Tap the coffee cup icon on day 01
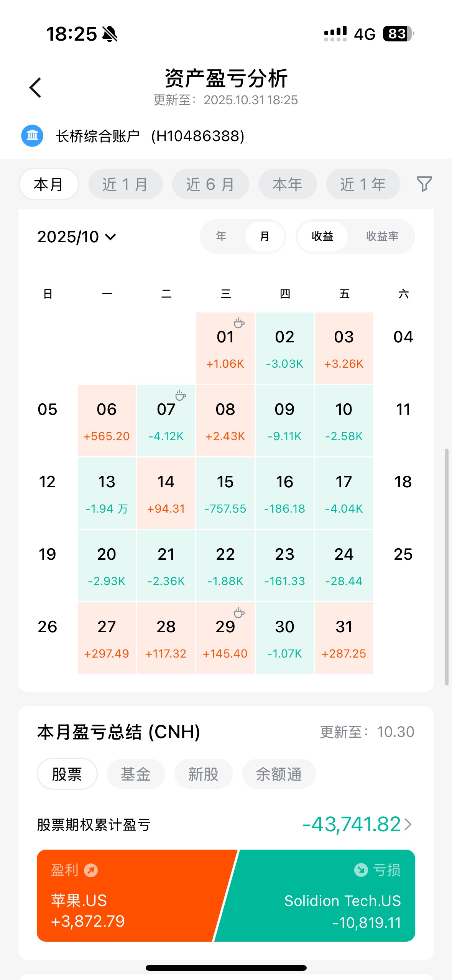The height and width of the screenshot is (980, 452). pos(239,323)
